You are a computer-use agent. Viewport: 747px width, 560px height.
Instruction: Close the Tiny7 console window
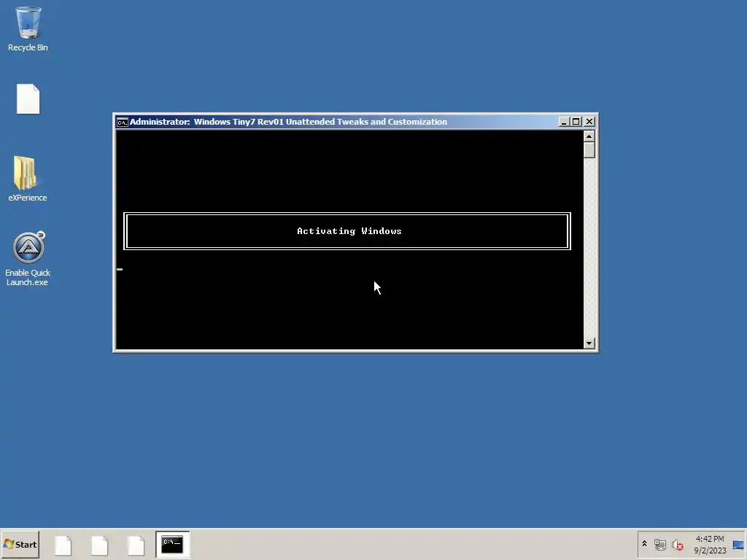click(x=589, y=122)
